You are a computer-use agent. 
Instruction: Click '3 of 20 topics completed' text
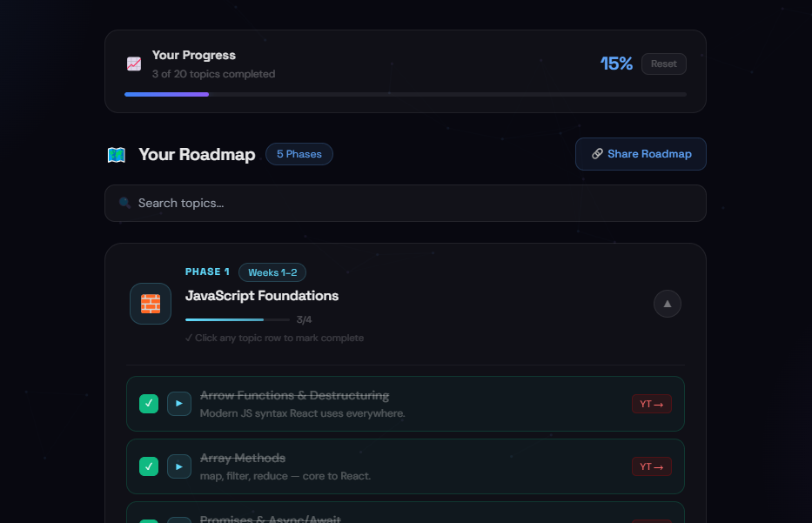213,74
